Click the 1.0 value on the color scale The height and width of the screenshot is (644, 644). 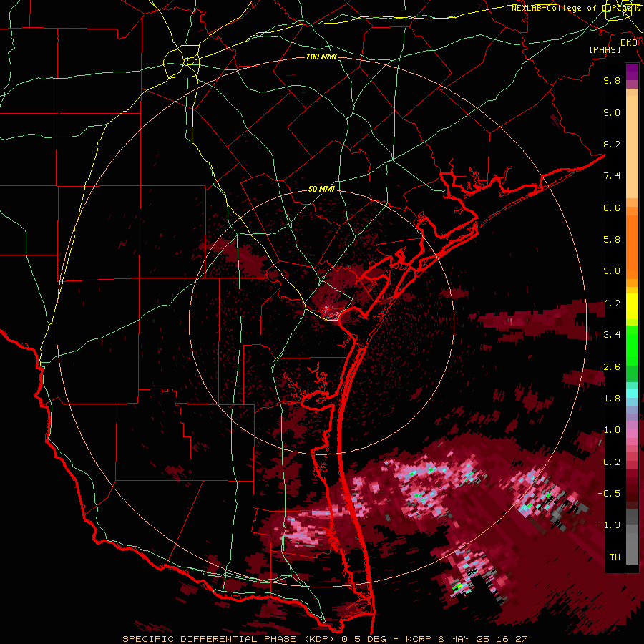coord(612,430)
